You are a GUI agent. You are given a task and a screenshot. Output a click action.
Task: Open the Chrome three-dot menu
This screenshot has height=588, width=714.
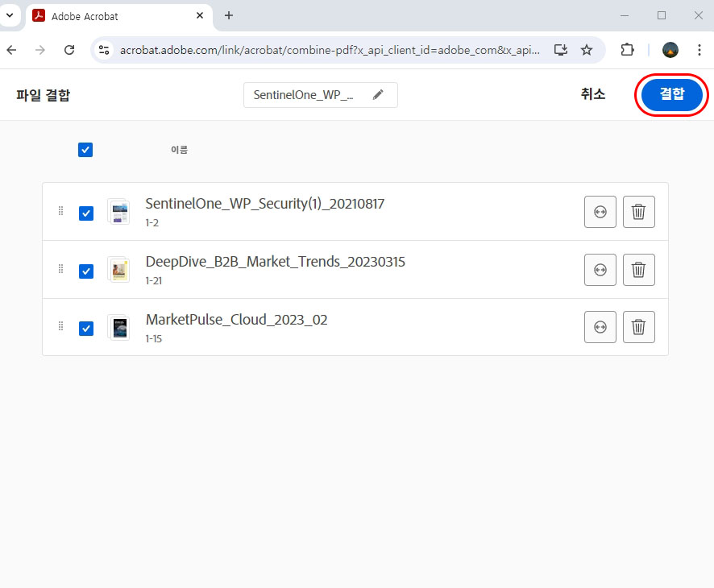point(699,50)
